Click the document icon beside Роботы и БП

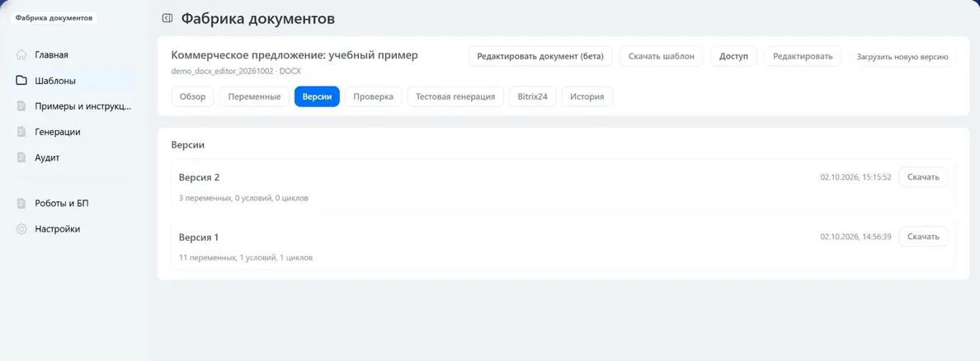pos(21,203)
